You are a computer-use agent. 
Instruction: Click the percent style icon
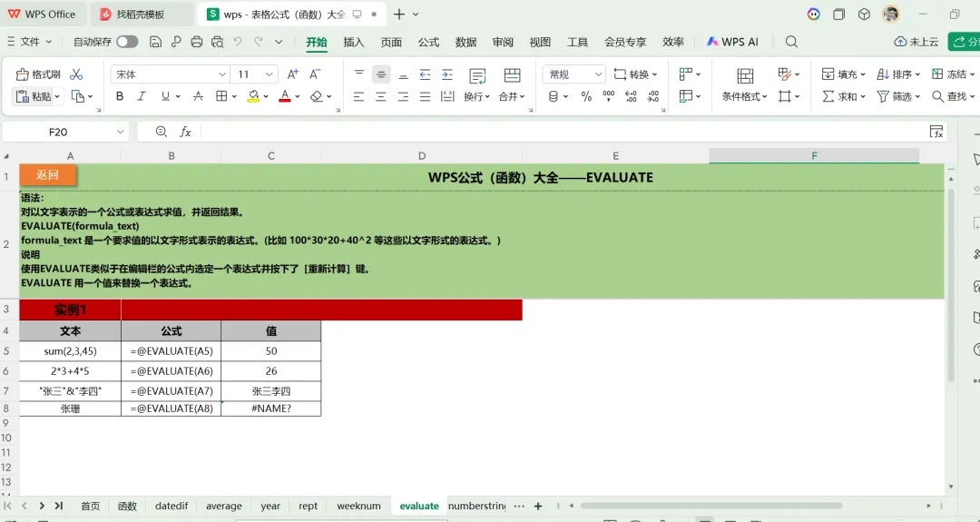pyautogui.click(x=586, y=96)
